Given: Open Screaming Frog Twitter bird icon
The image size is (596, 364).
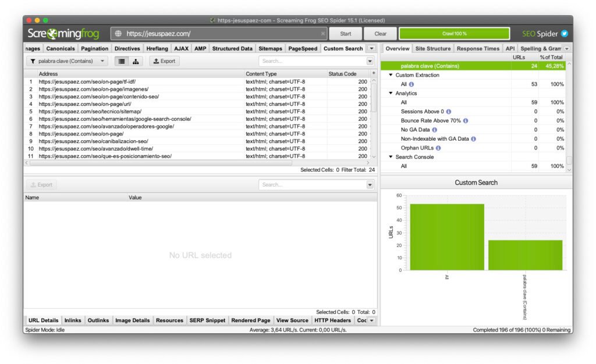Looking at the screenshot, I should [x=565, y=33].
